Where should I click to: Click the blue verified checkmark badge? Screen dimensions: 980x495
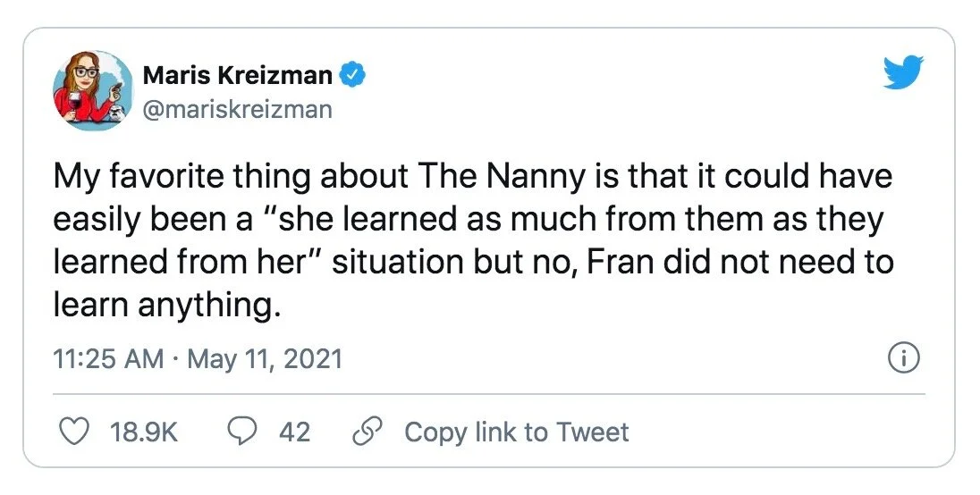click(x=353, y=76)
